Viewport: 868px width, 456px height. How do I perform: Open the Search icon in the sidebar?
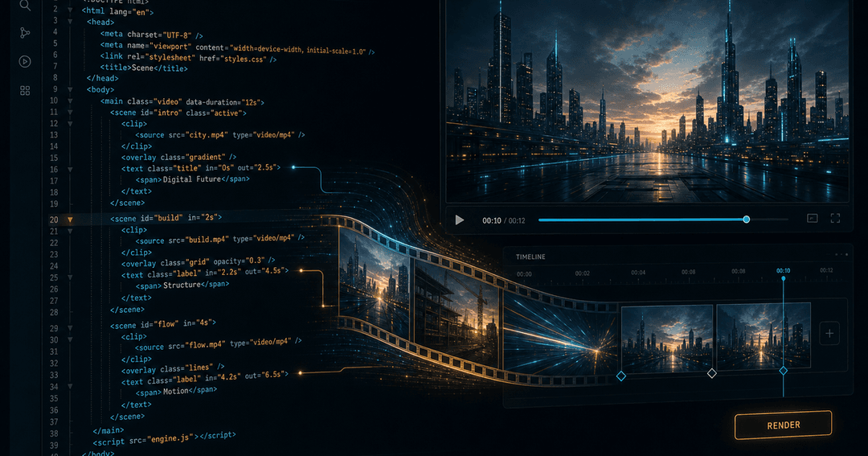click(25, 5)
